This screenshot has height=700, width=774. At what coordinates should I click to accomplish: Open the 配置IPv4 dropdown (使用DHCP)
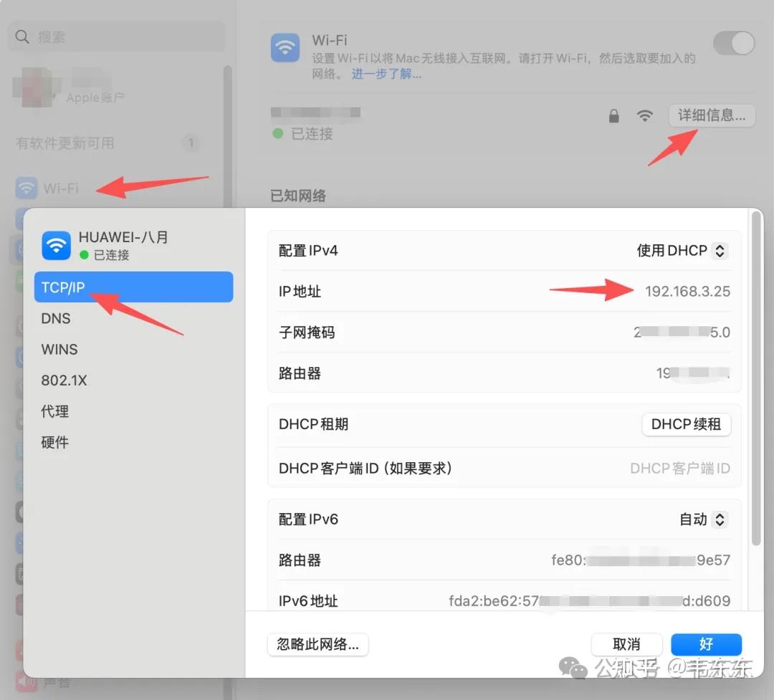tap(682, 251)
